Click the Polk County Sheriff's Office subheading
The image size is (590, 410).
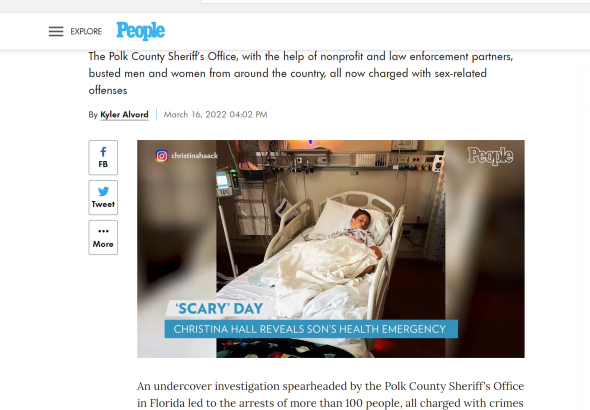(x=301, y=73)
